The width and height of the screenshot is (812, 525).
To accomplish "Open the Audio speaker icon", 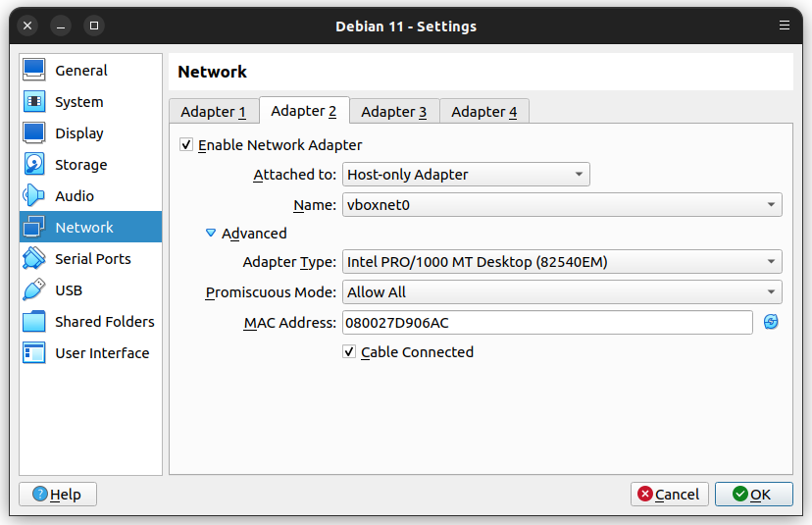I will pos(34,196).
